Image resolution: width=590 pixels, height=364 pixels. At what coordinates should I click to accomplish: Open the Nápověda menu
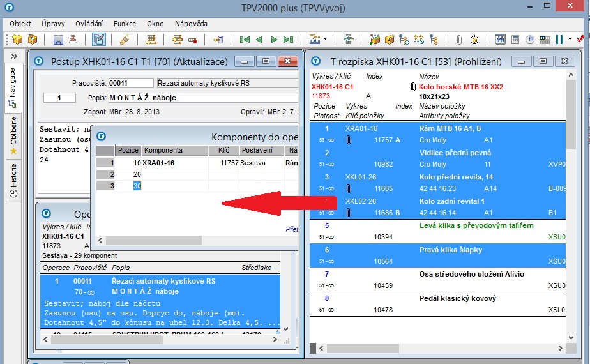click(x=191, y=24)
